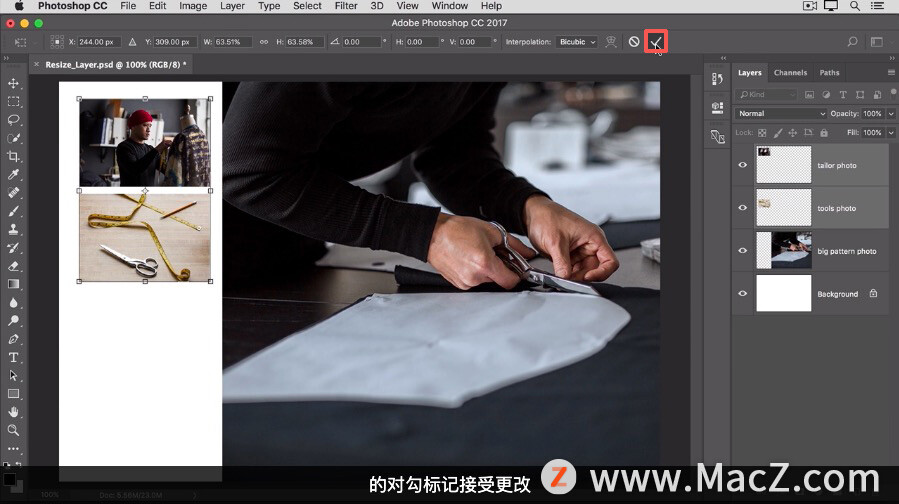Switch to warp mode icon
The width and height of the screenshot is (899, 504).
click(x=611, y=42)
